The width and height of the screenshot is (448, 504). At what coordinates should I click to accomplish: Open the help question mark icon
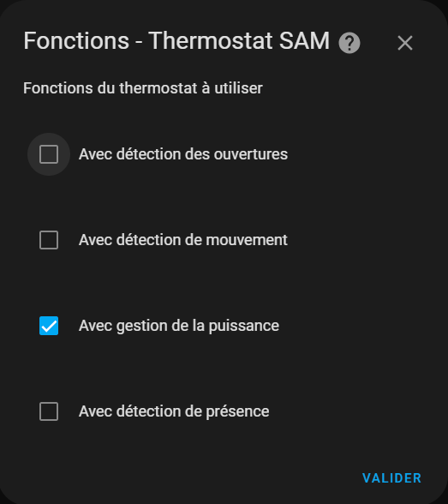pyautogui.click(x=349, y=43)
